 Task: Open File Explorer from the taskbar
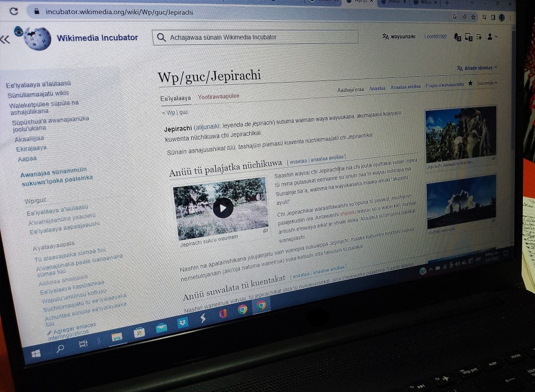117,337
